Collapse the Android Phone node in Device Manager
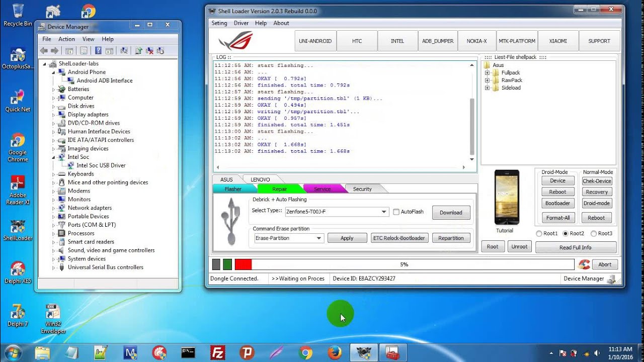The width and height of the screenshot is (644, 362). click(x=53, y=72)
